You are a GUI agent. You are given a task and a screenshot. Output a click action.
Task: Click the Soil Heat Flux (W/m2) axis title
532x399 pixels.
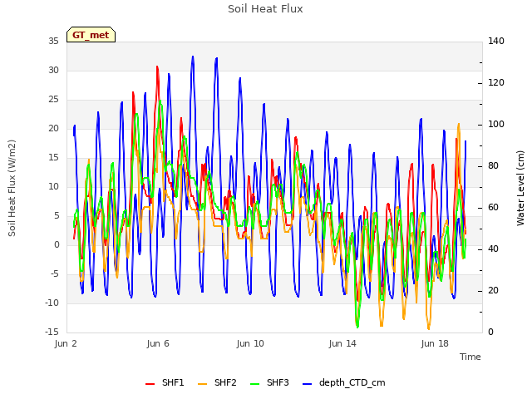click(12, 188)
